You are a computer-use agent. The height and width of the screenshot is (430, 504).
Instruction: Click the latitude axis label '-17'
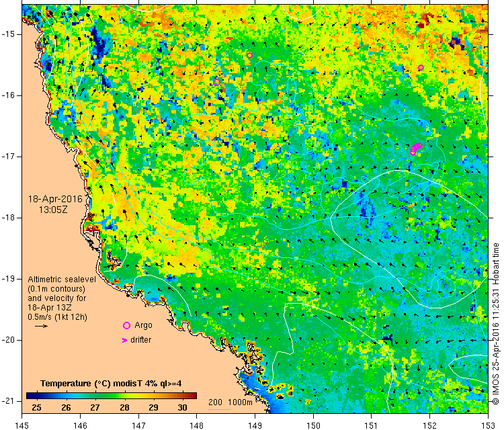point(7,157)
